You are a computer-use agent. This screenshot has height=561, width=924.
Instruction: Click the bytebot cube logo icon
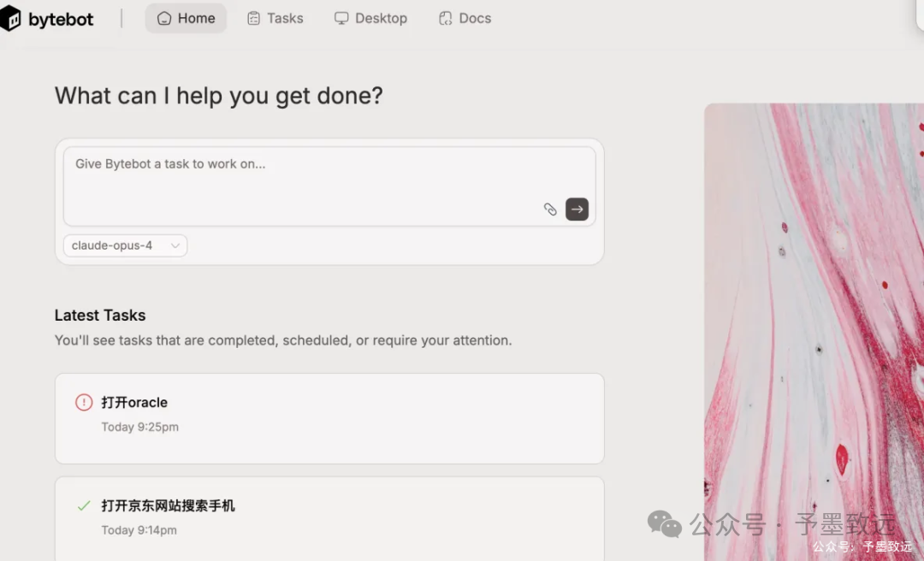pyautogui.click(x=12, y=18)
